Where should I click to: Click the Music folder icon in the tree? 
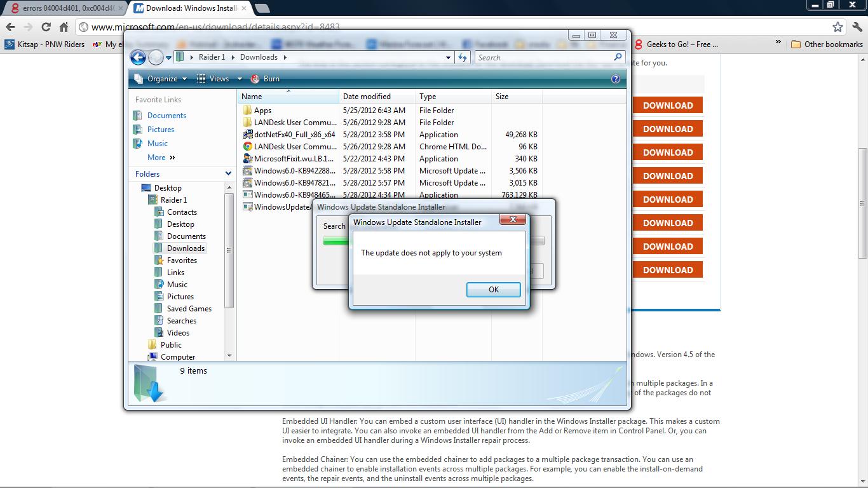pyautogui.click(x=159, y=285)
